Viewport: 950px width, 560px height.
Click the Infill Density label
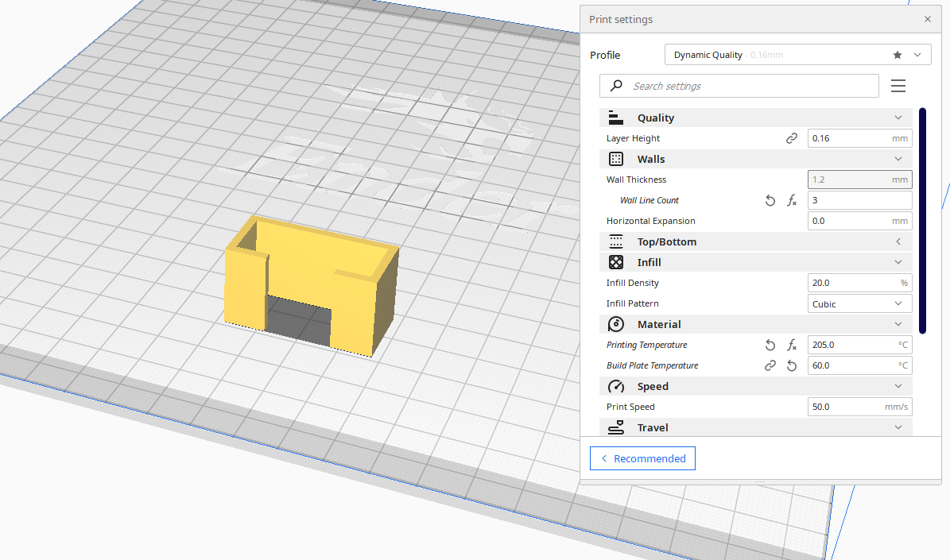pos(633,283)
